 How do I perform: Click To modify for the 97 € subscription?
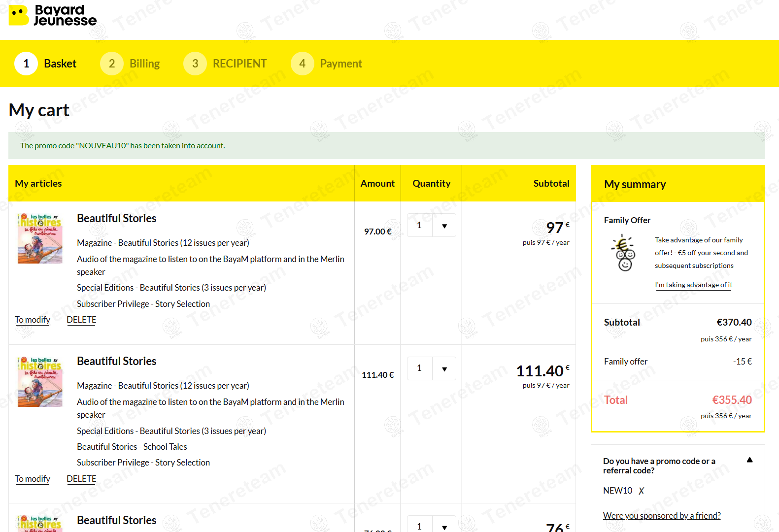pos(33,320)
